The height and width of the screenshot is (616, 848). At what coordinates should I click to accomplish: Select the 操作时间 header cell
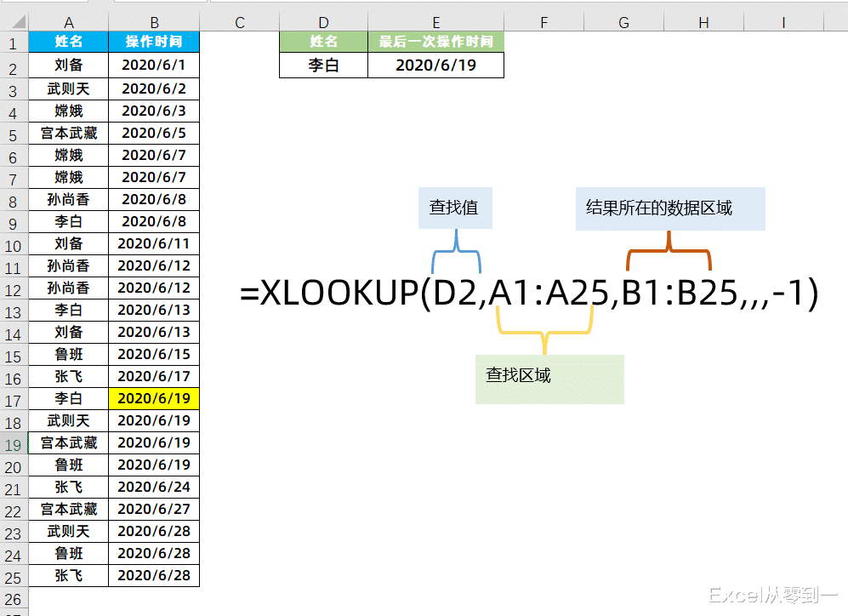tap(153, 42)
